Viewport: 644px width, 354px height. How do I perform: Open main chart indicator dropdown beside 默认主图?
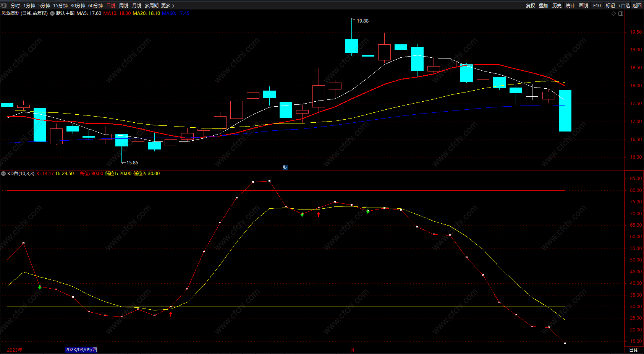pyautogui.click(x=52, y=13)
